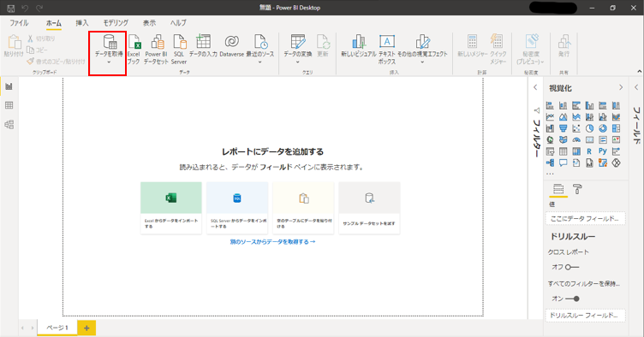Select the scatter chart visual
The width and height of the screenshot is (644, 337).
[576, 128]
